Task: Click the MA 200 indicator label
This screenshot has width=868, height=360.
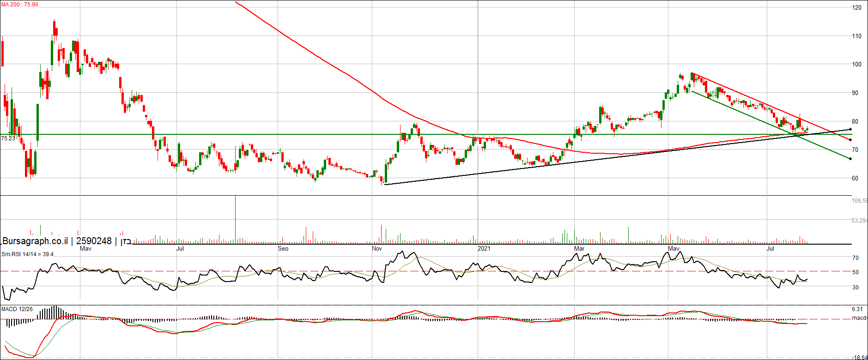Action: coord(20,5)
